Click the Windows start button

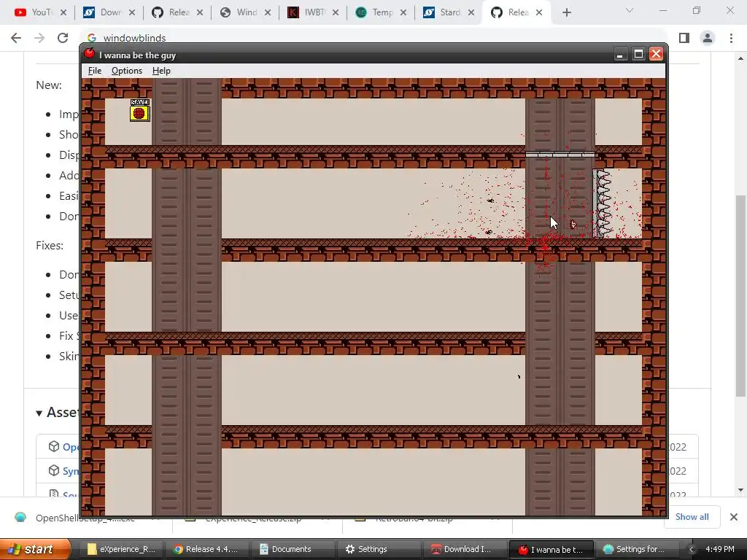(34, 549)
